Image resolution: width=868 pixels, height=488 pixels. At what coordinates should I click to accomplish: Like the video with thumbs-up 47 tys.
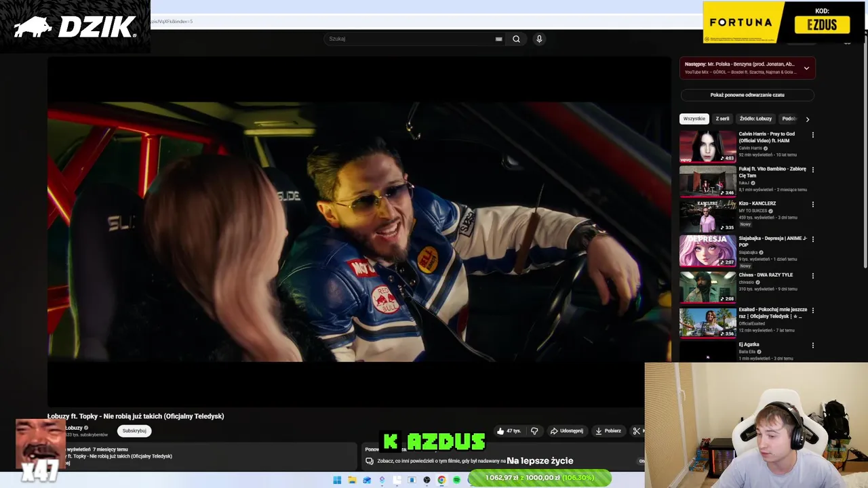point(509,431)
